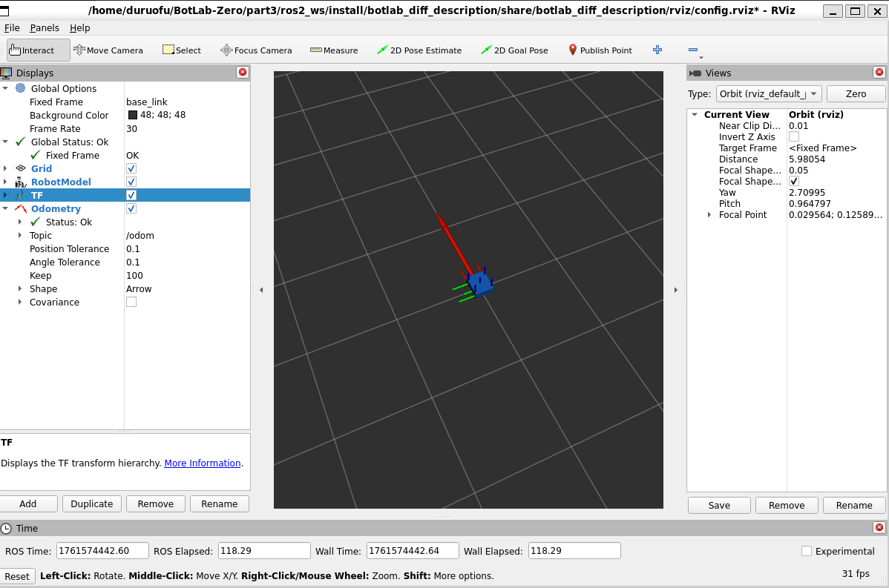Open the view Type dropdown
The width and height of the screenshot is (889, 588).
pos(768,94)
